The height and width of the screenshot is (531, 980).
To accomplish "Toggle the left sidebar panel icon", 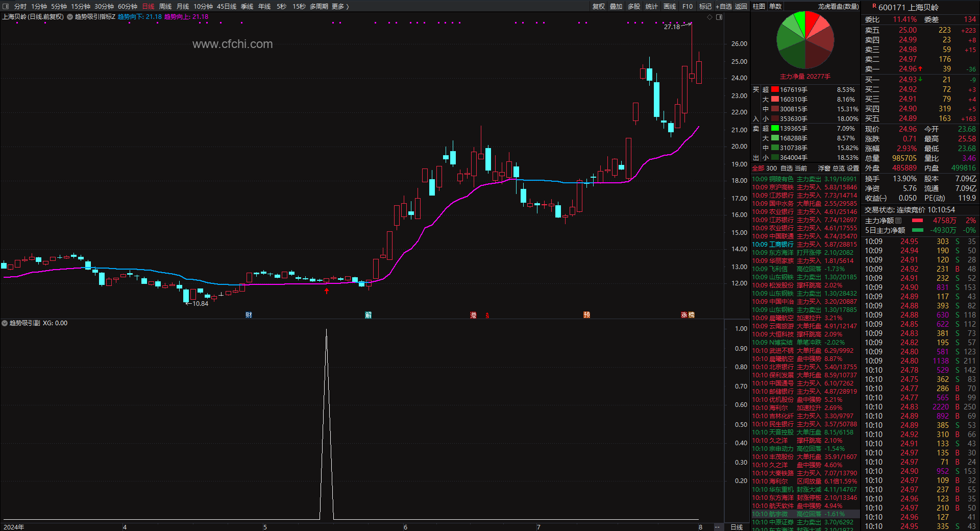I will (5, 6).
